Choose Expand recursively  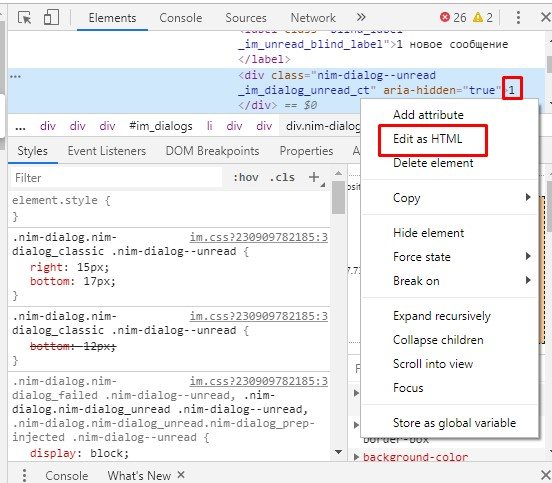click(449, 316)
